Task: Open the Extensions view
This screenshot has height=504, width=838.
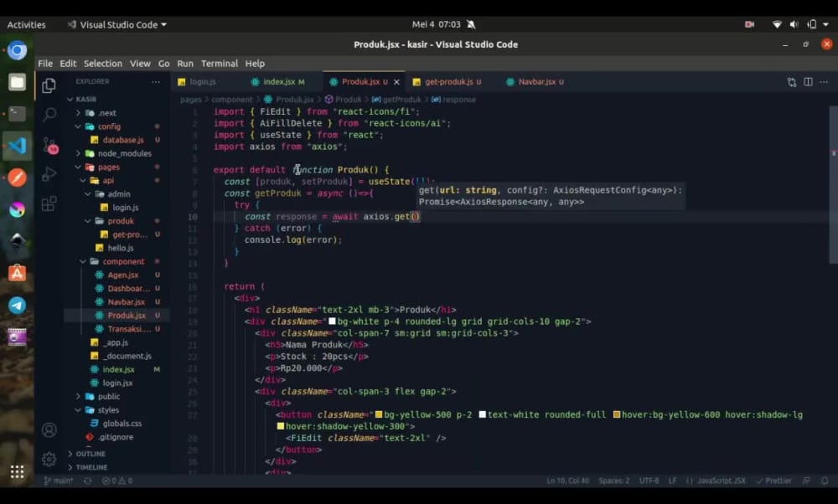Action: [x=49, y=203]
